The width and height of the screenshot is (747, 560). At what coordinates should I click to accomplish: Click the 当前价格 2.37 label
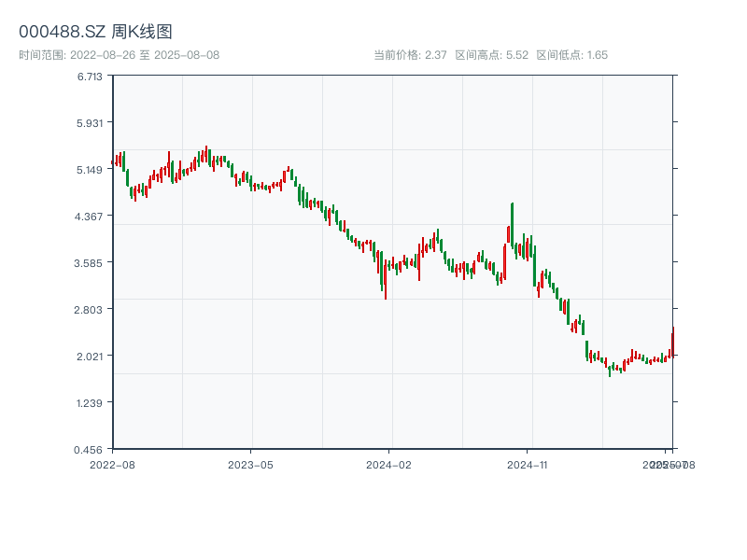410,55
